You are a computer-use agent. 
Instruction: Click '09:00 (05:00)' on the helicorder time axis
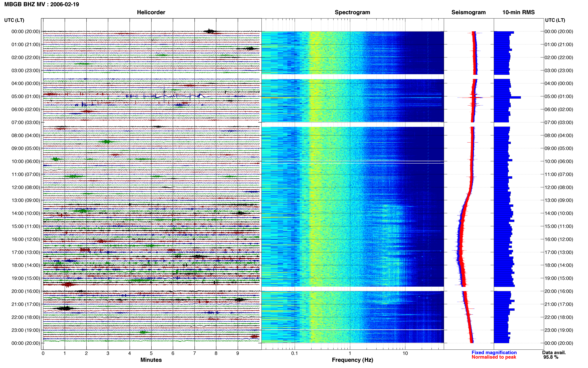26,148
